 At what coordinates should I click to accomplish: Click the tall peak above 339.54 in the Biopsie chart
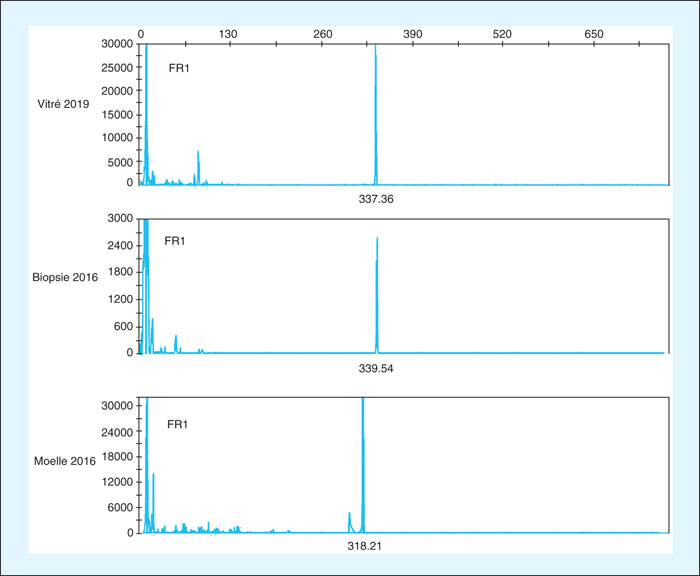click(x=377, y=295)
